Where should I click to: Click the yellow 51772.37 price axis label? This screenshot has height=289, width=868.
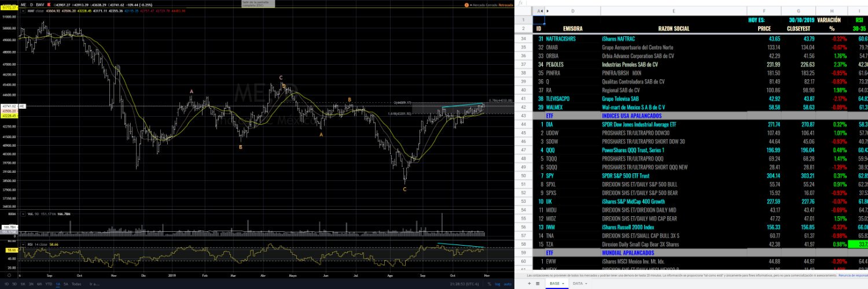(x=9, y=8)
